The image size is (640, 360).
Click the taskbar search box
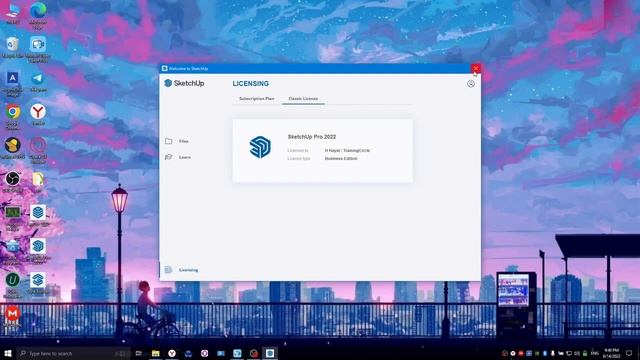tap(73, 353)
